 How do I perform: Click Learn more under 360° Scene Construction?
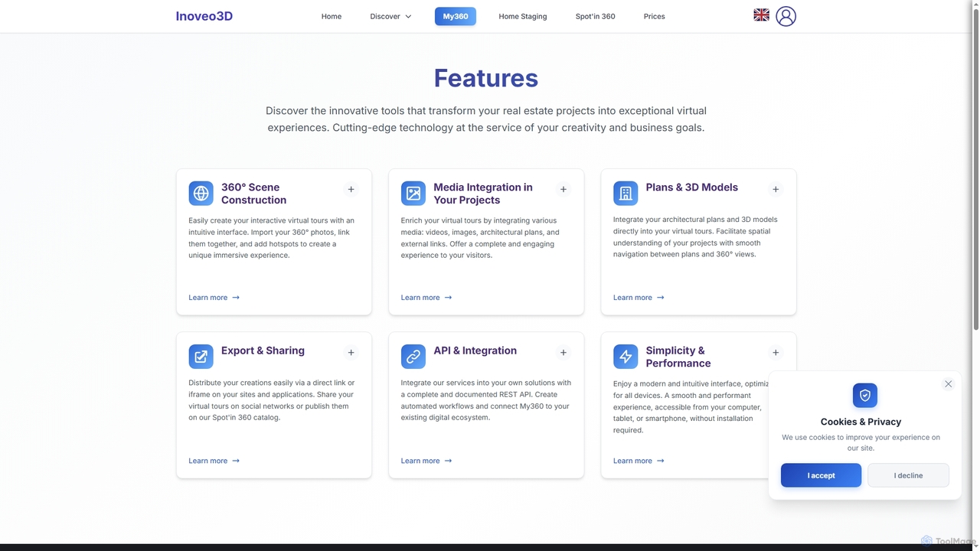214,298
